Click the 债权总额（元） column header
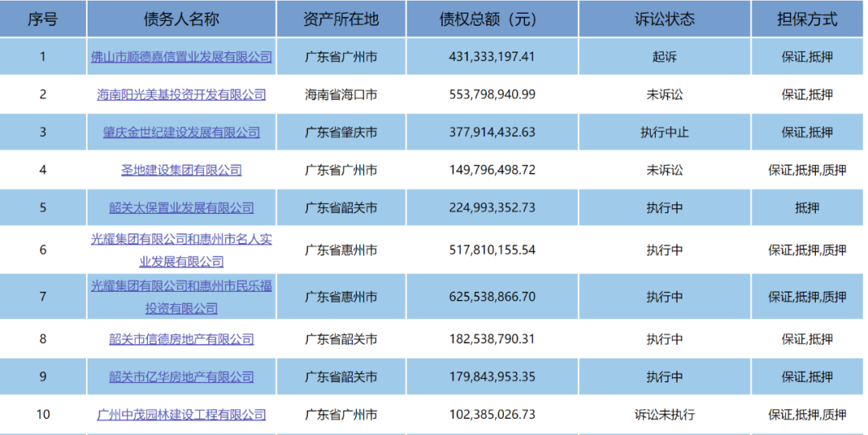Screen dimensions: 868x435 (492, 18)
